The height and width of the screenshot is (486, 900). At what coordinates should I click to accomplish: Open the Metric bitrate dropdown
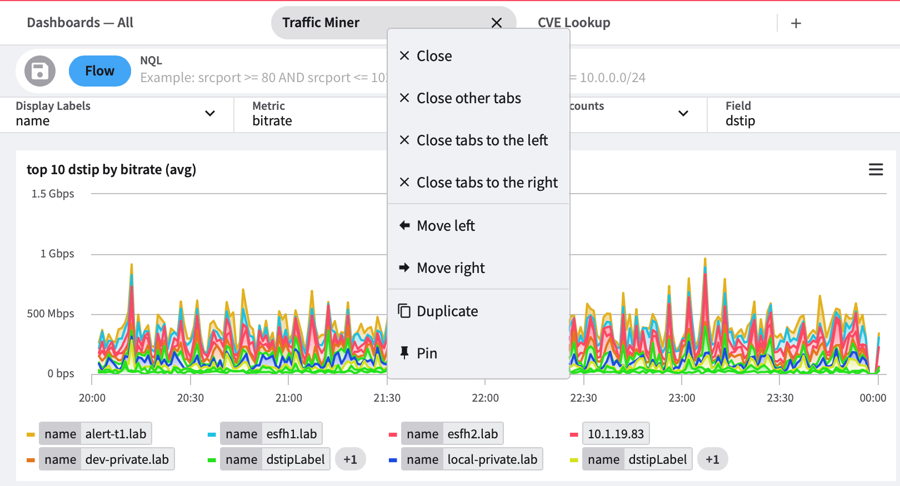[x=310, y=114]
